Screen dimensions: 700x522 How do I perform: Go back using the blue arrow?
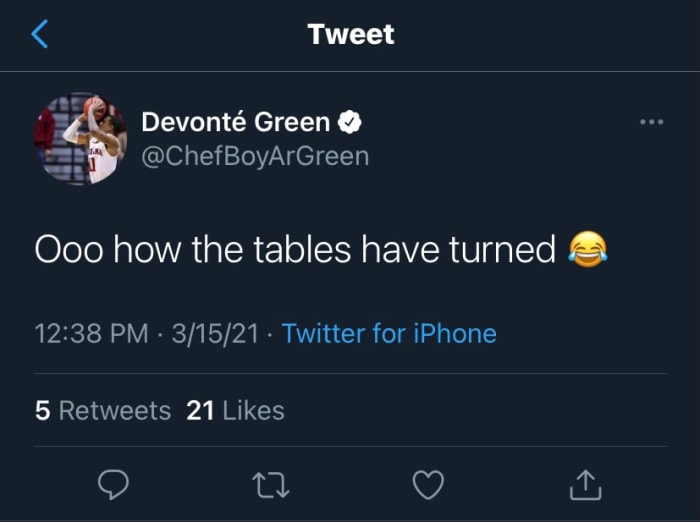[x=40, y=34]
